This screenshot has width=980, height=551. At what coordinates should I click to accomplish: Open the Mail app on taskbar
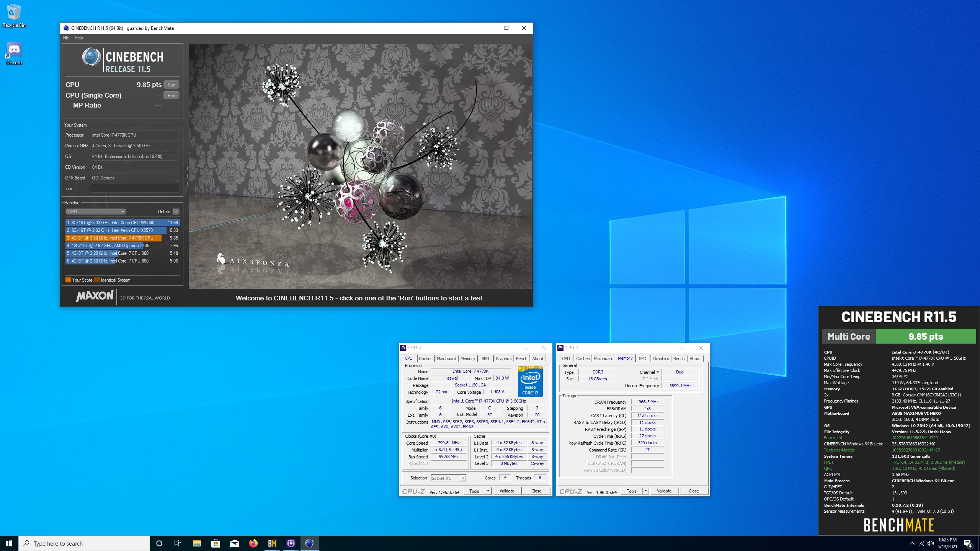pos(234,543)
